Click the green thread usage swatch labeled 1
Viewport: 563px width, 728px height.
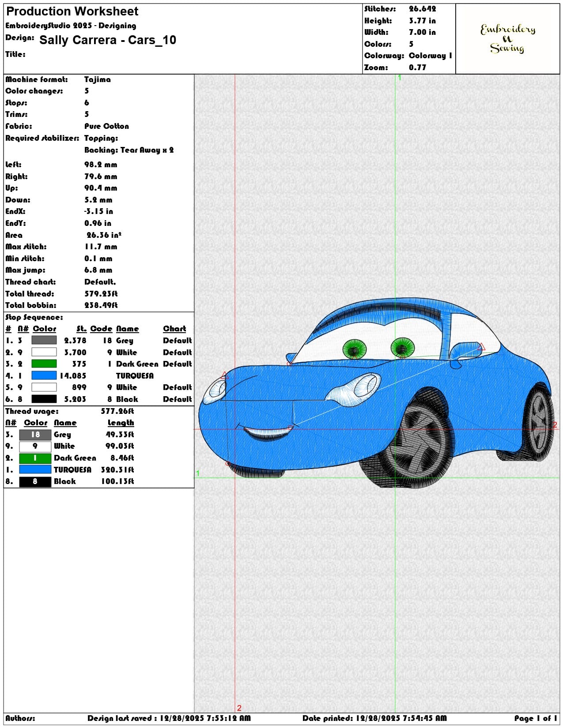click(35, 458)
